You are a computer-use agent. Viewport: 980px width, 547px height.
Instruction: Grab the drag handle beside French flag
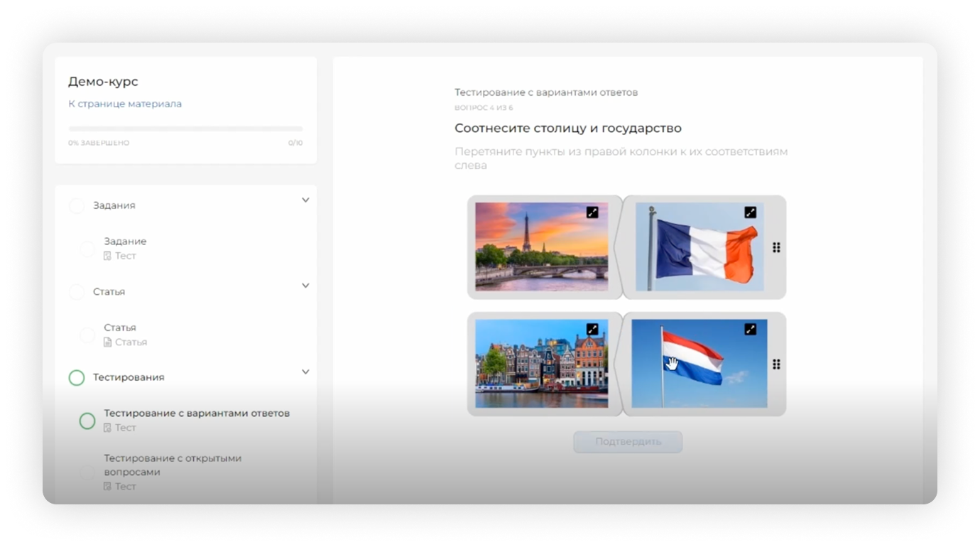(776, 247)
